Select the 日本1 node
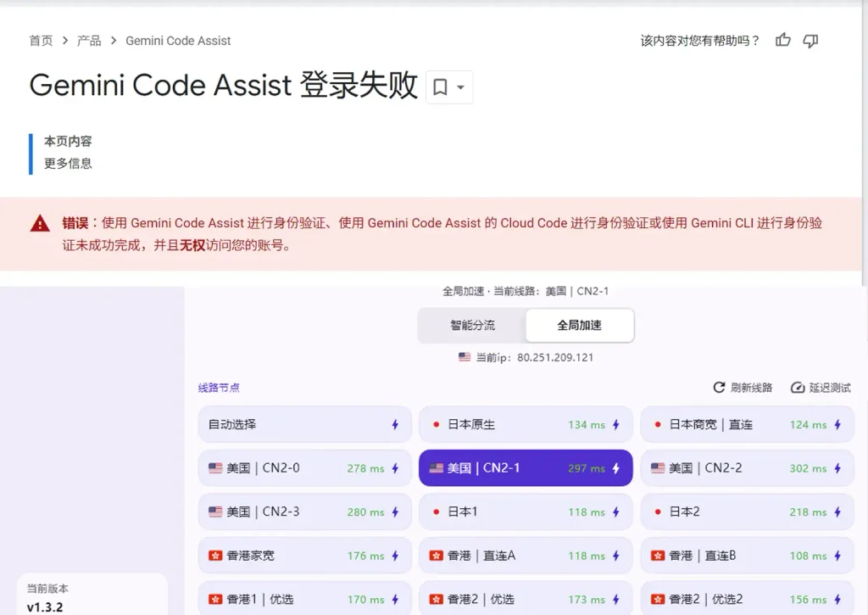Viewport: 868px width, 615px height. pyautogui.click(x=526, y=512)
